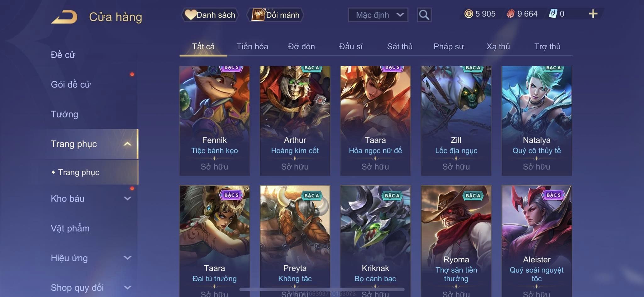Expand Shop quy đổi sidebar section
The height and width of the screenshot is (297, 644).
pos(127,287)
